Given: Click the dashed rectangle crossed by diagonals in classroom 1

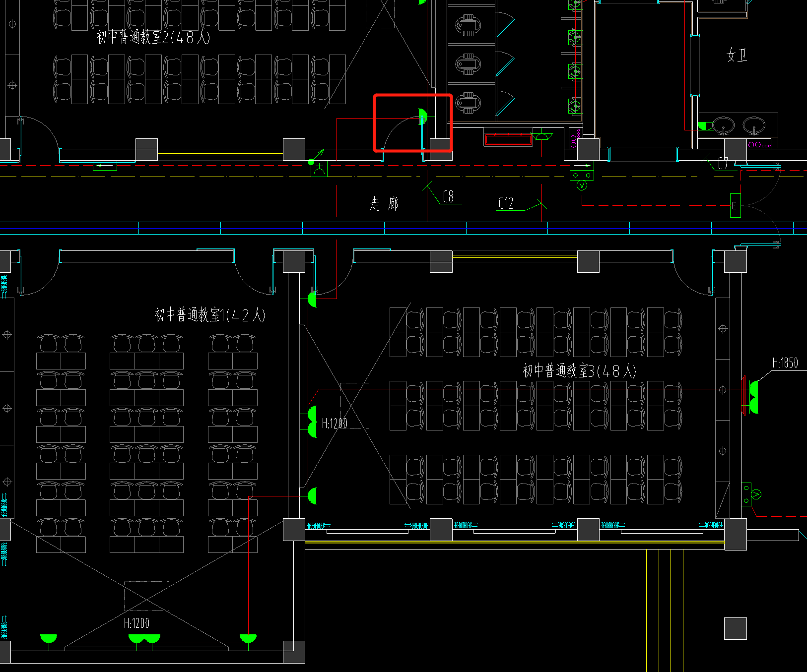Looking at the screenshot, I should click(146, 596).
